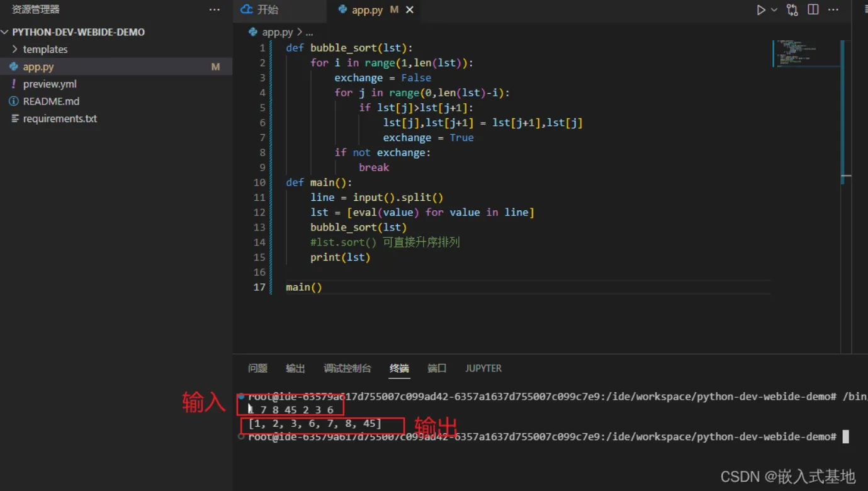Click 'for i in range(1,len(lst)):' line
Screen dimensions: 868x491
[392, 63]
